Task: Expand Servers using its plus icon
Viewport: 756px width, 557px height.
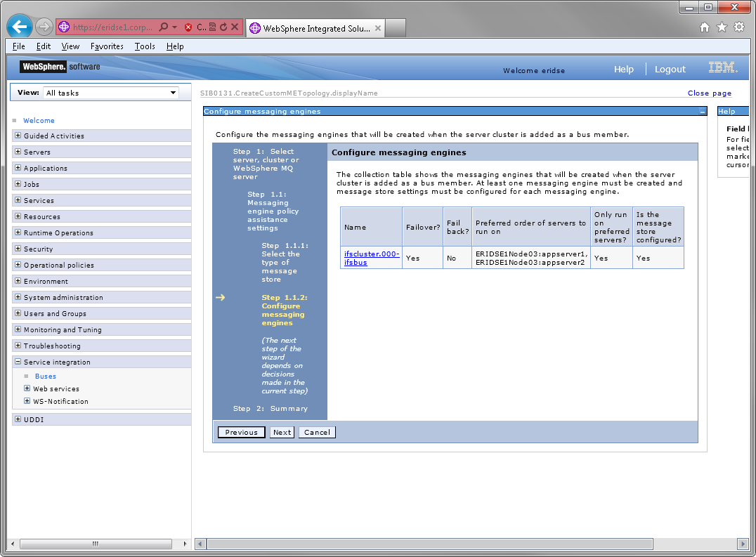Action: pos(18,152)
